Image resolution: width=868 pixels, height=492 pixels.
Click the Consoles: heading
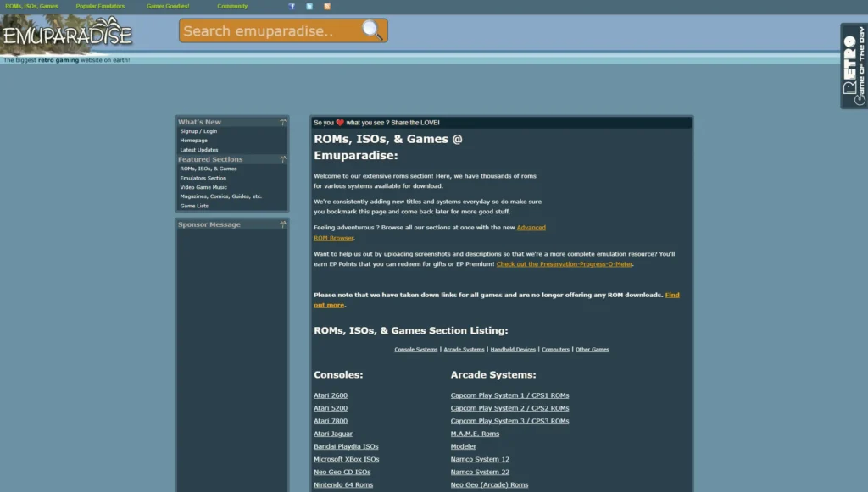[338, 375]
